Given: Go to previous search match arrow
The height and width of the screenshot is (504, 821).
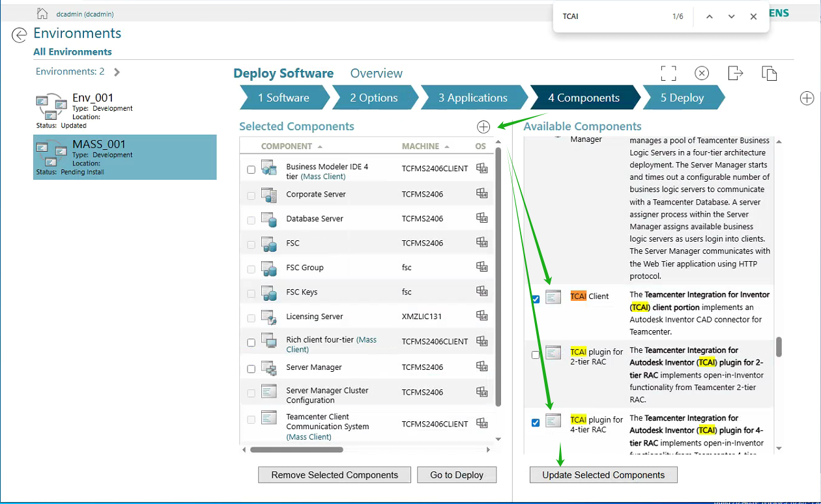Looking at the screenshot, I should 710,16.
